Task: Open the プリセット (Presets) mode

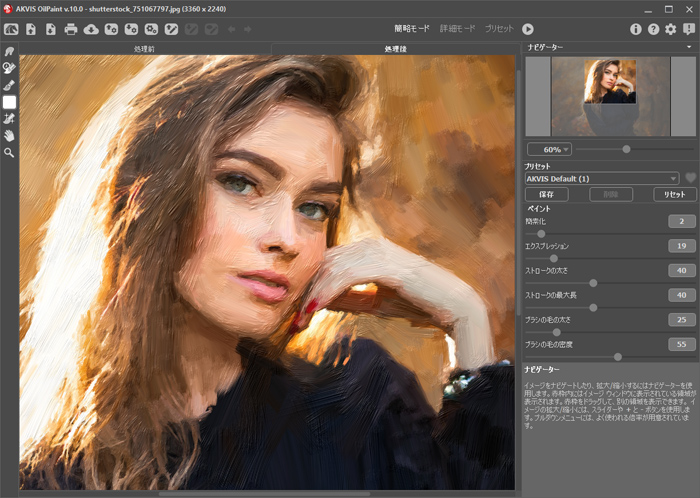Action: click(500, 29)
